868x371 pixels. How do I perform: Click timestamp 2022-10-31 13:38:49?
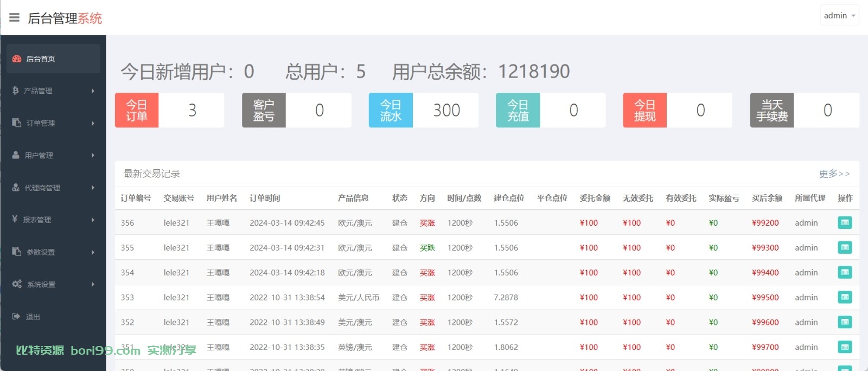[x=287, y=322]
